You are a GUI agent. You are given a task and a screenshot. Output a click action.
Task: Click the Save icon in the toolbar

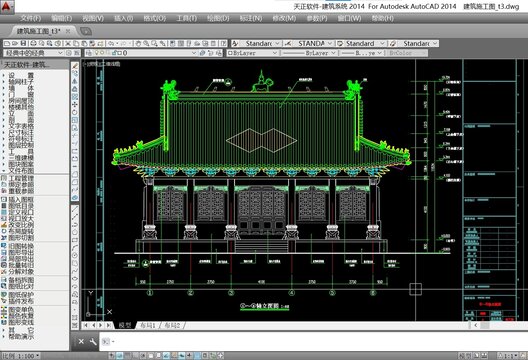pyautogui.click(x=24, y=43)
